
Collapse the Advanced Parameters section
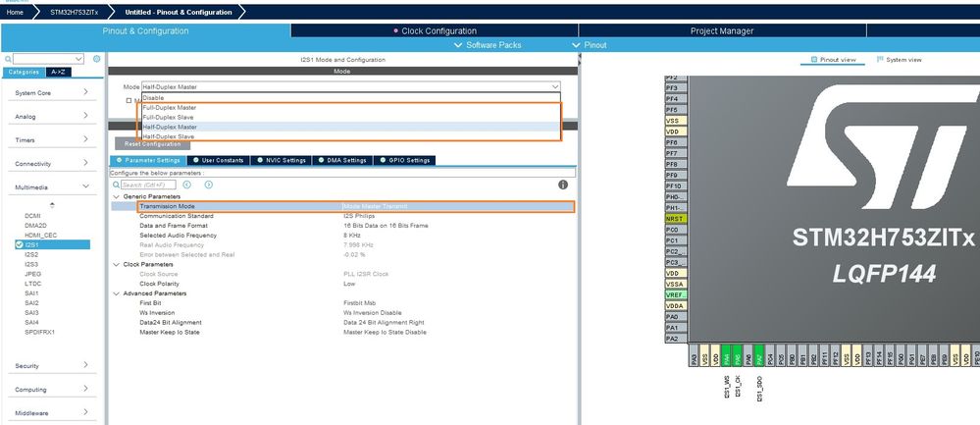(116, 293)
